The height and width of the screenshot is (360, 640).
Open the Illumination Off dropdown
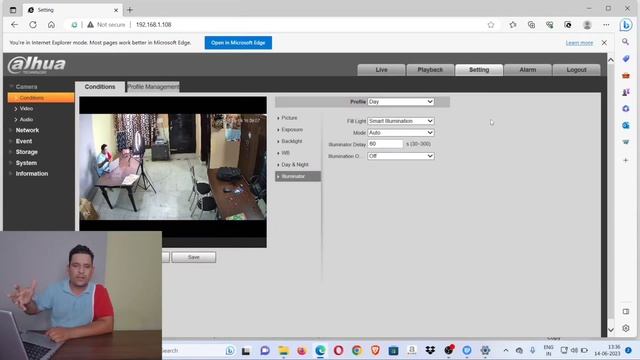point(401,156)
